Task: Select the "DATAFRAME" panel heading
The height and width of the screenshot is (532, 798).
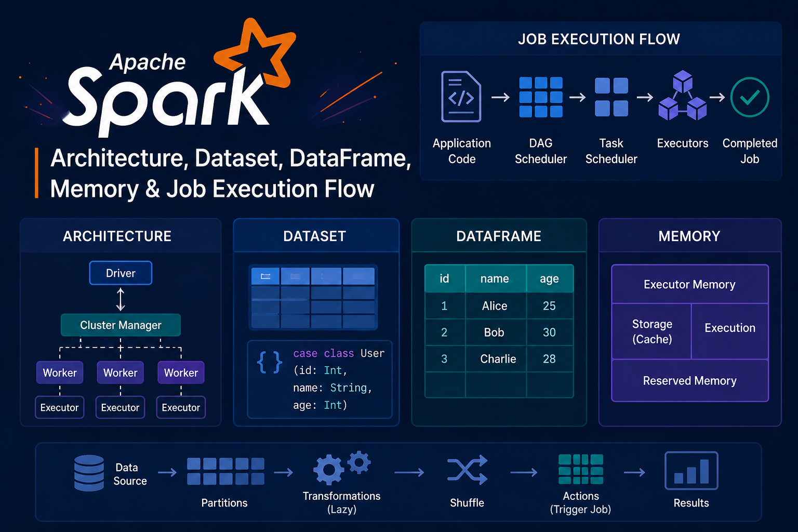Action: pyautogui.click(x=499, y=236)
